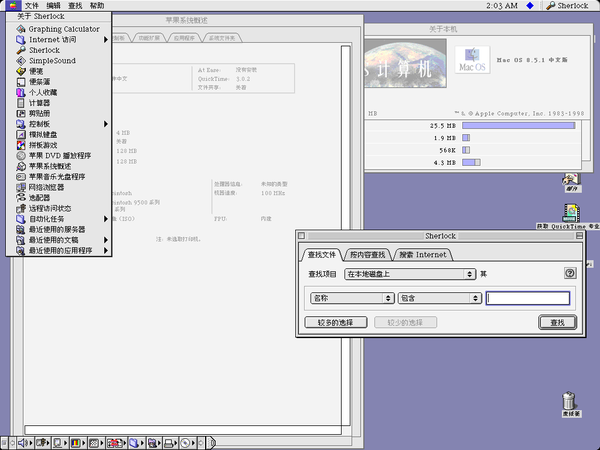Click the rainbow Apple menu icon

[13, 5]
